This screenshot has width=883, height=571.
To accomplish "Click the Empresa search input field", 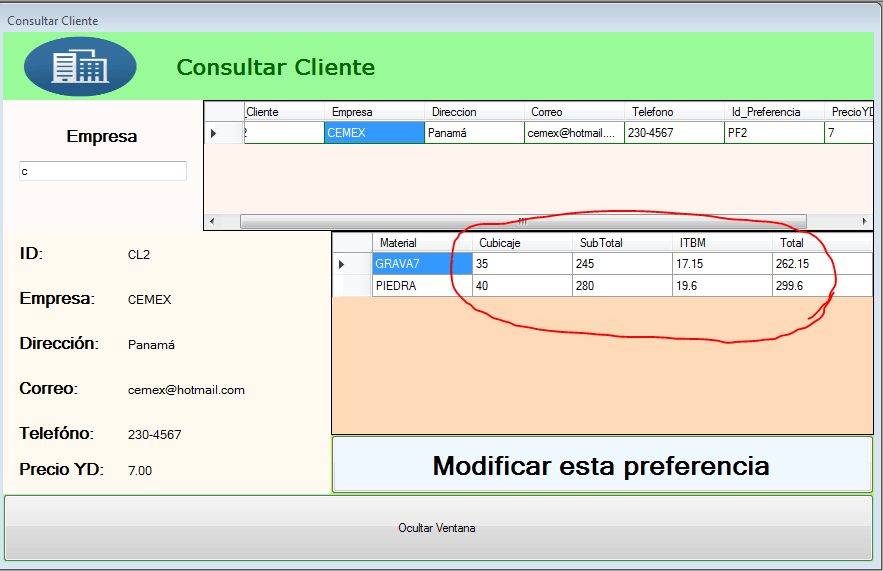I will [103, 171].
